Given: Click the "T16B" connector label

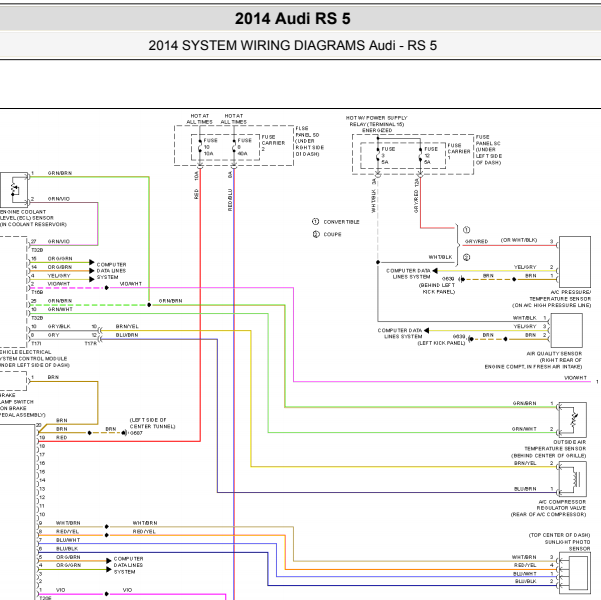Looking at the screenshot, I should point(37,292).
